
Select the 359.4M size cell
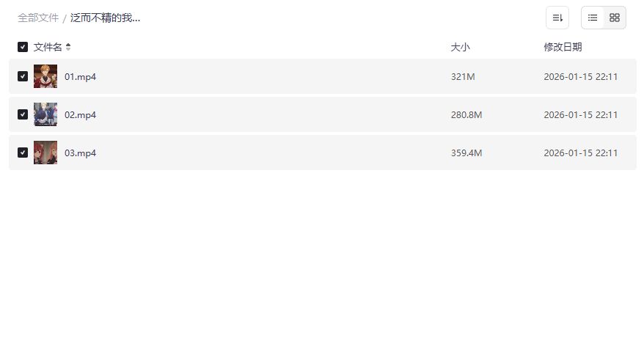(466, 153)
